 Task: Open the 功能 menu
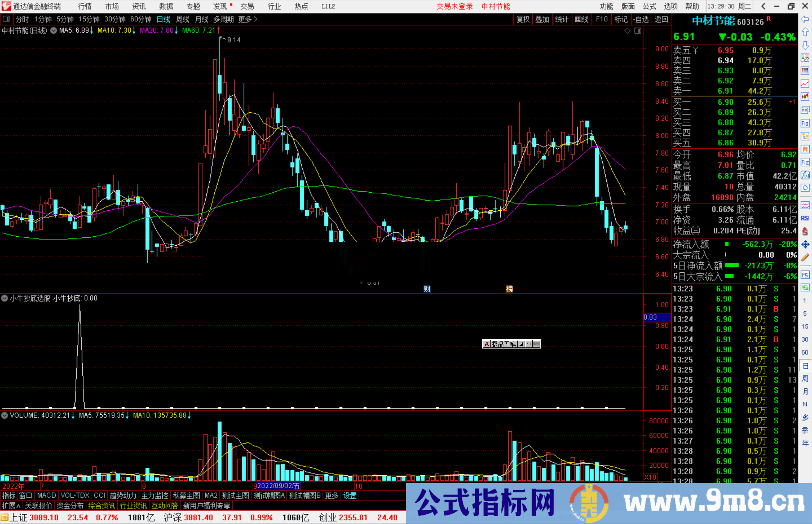[x=606, y=6]
